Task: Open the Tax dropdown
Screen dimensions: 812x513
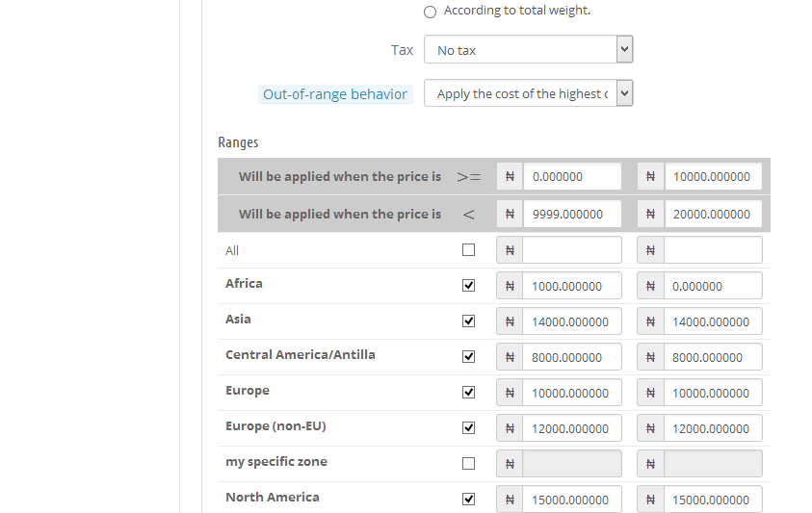Action: click(528, 50)
